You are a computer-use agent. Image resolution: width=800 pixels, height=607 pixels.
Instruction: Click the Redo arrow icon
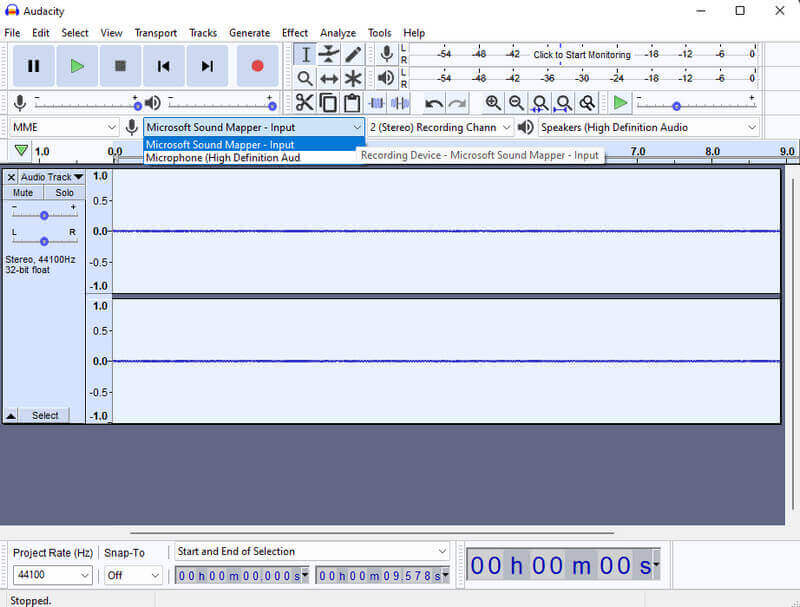tap(458, 104)
